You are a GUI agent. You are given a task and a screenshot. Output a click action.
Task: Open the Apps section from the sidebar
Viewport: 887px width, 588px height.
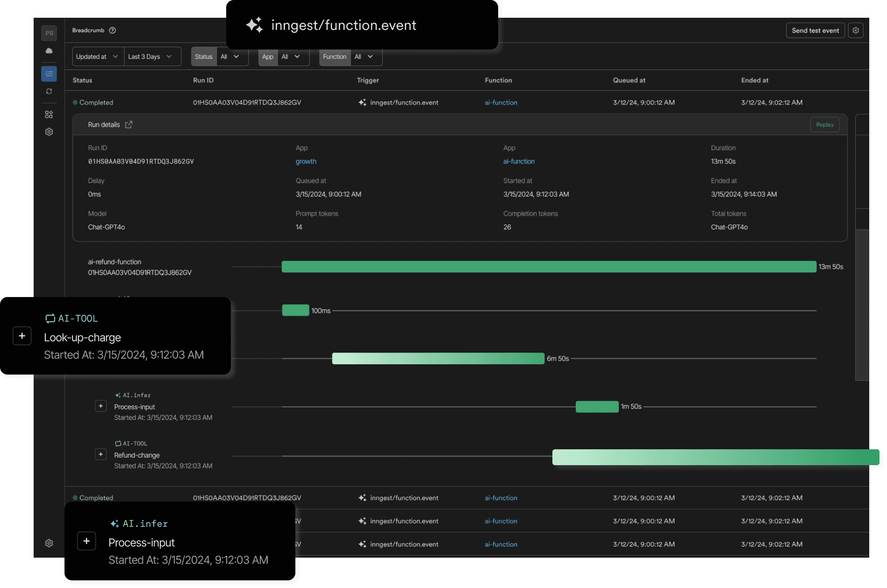point(49,114)
